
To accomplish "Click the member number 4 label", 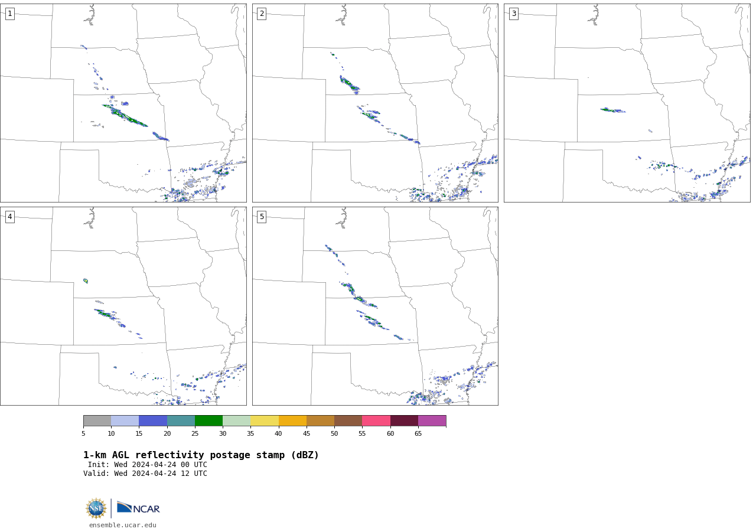I will [x=9, y=217].
